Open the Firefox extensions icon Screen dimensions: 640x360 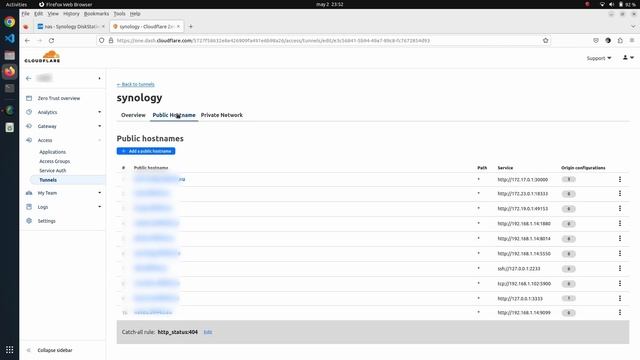click(x=620, y=40)
